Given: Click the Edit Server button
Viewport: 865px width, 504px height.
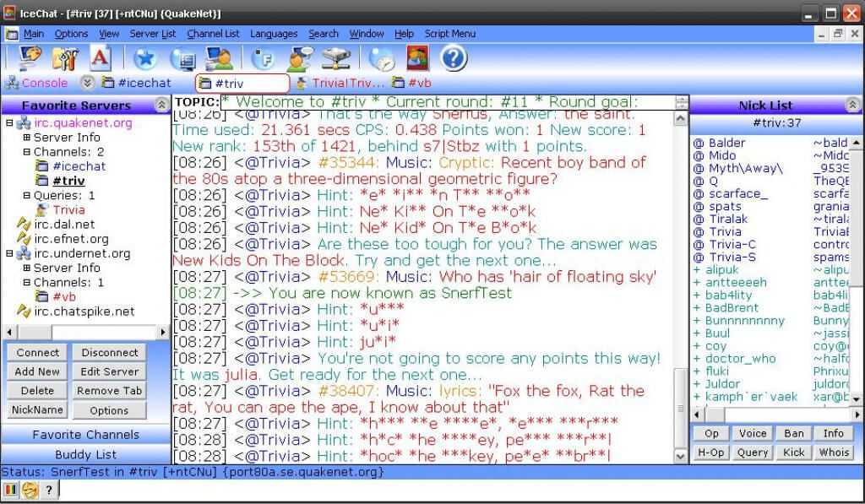Looking at the screenshot, I should tap(109, 371).
